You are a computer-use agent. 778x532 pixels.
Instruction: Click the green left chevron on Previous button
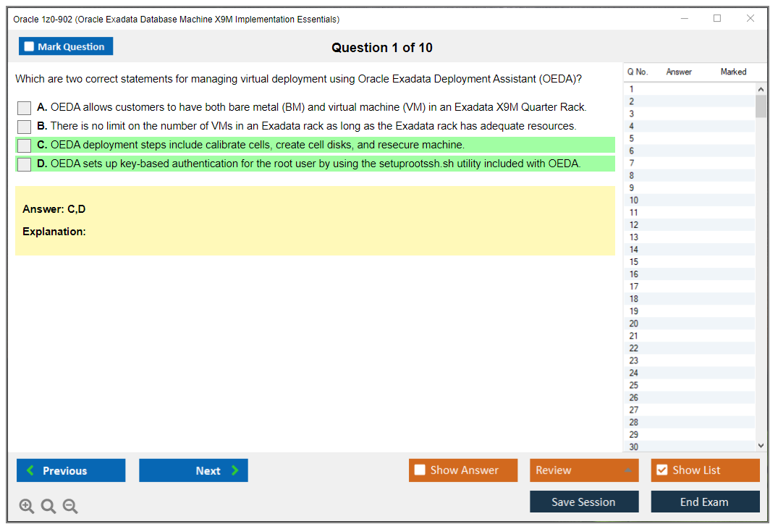tap(30, 470)
